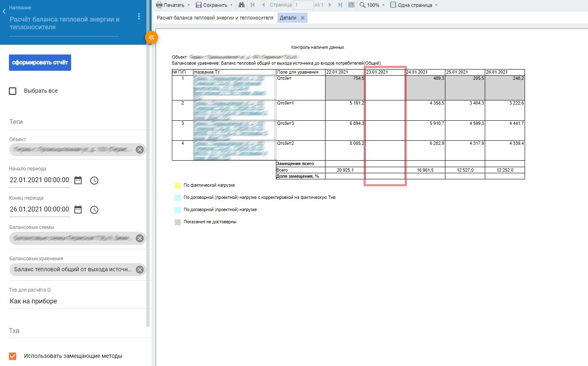Click the back arrow beside the report name
The image size is (588, 366).
(4, 11)
